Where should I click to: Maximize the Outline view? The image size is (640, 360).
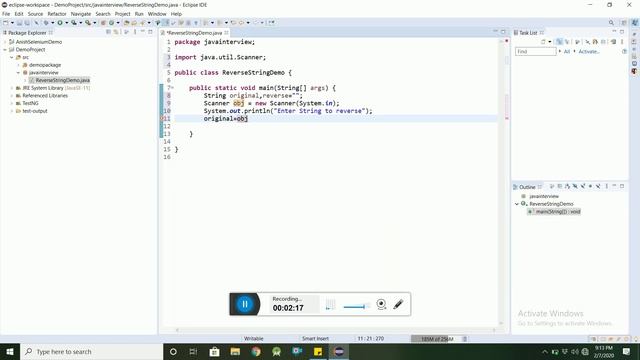tap(622, 186)
